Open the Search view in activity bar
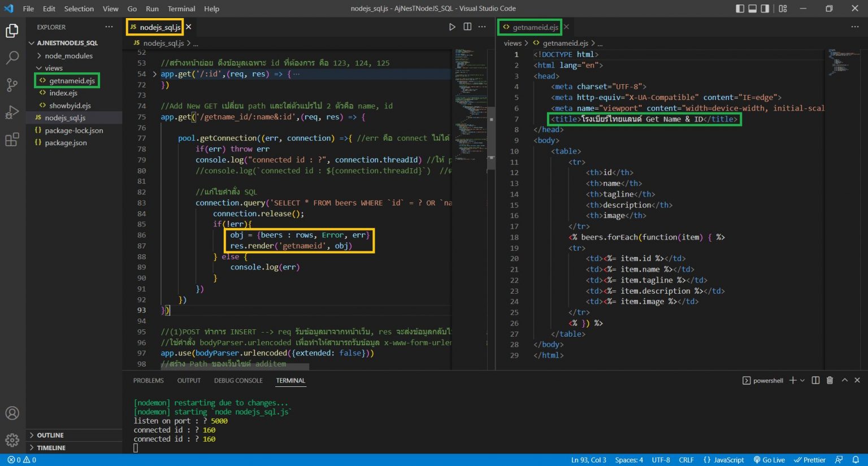The image size is (868, 466). tap(12, 58)
